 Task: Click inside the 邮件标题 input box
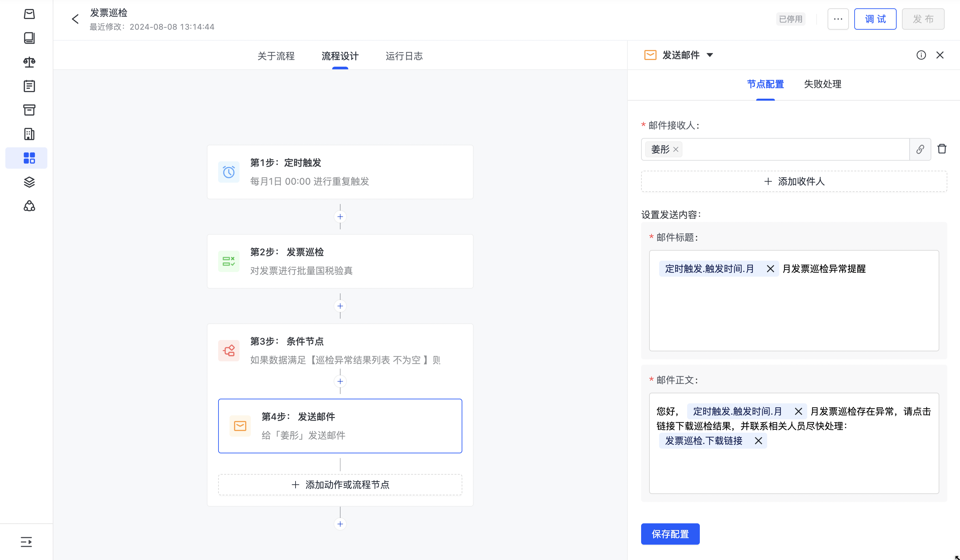pos(794,301)
